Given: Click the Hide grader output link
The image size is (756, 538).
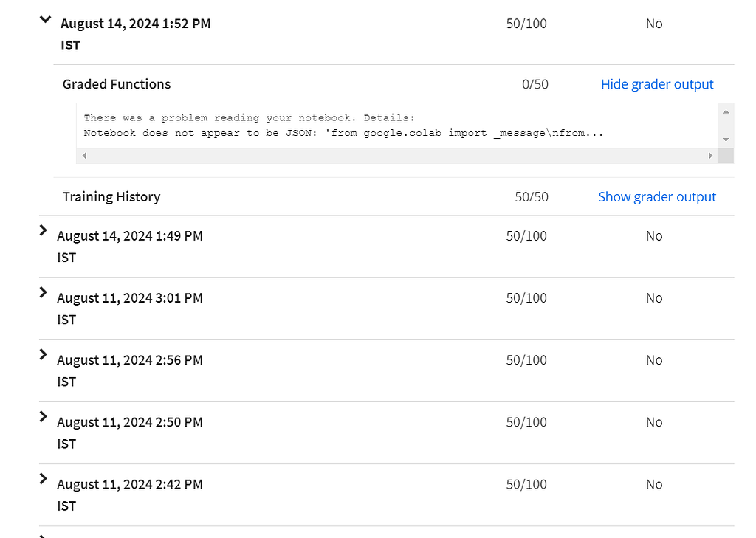Looking at the screenshot, I should 656,84.
